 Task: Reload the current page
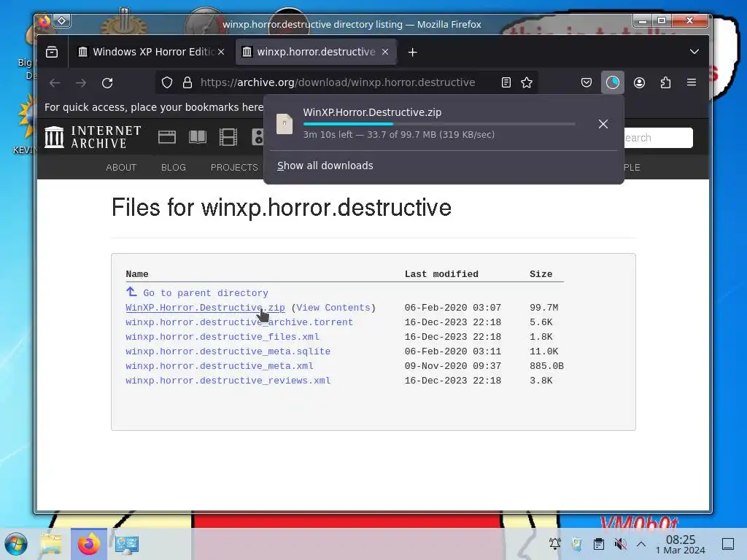pos(107,83)
